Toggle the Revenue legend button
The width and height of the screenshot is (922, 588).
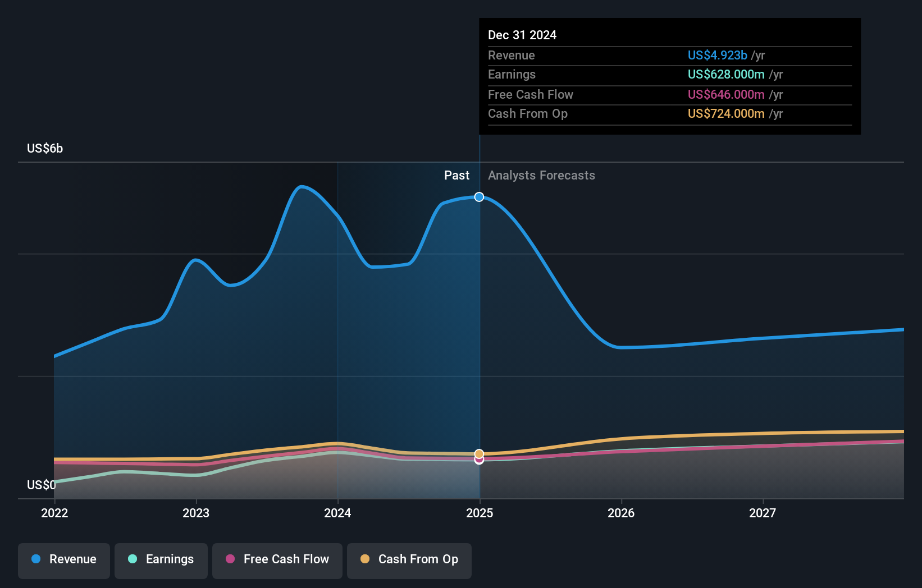64,561
